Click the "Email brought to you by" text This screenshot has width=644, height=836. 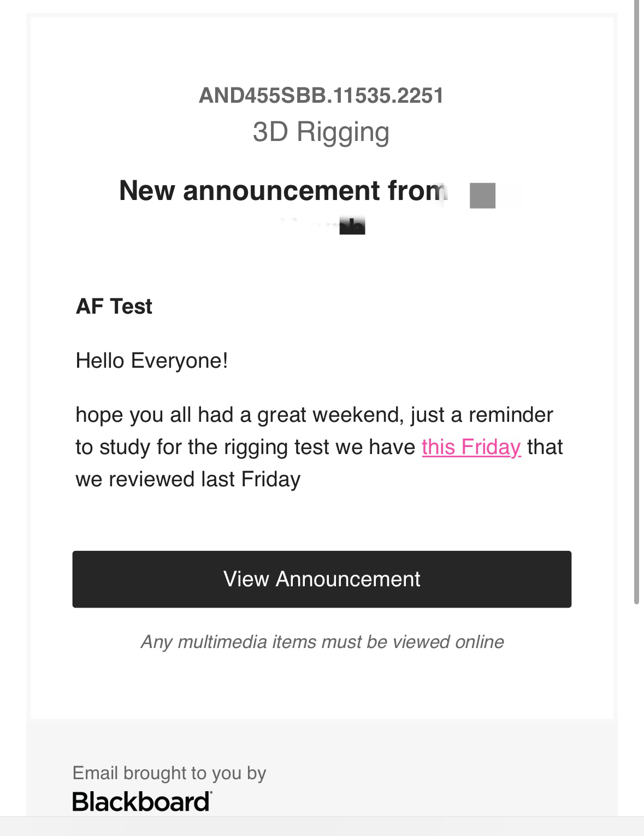point(169,773)
